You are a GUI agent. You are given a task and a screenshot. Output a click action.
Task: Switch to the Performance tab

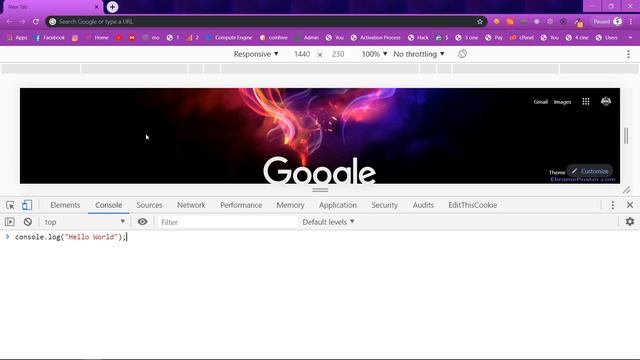pyautogui.click(x=241, y=205)
